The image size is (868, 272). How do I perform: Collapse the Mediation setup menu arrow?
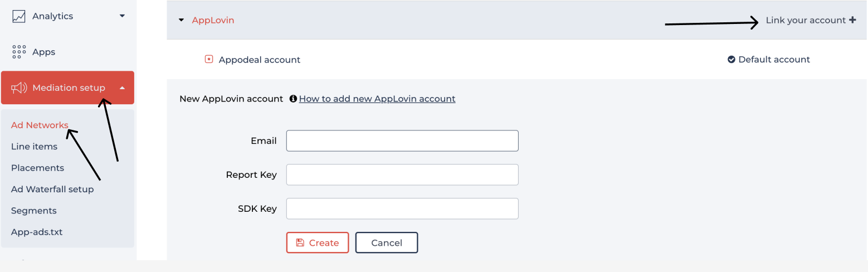coord(122,88)
